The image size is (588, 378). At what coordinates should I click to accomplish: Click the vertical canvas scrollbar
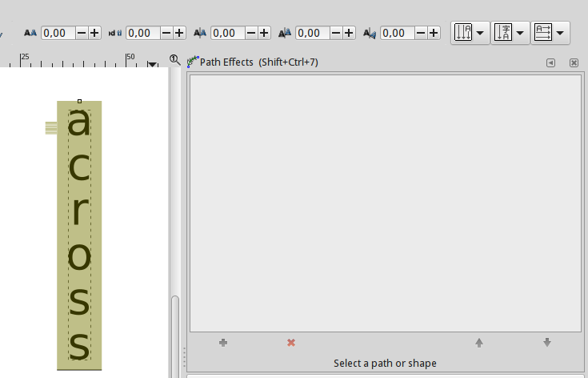click(x=175, y=336)
